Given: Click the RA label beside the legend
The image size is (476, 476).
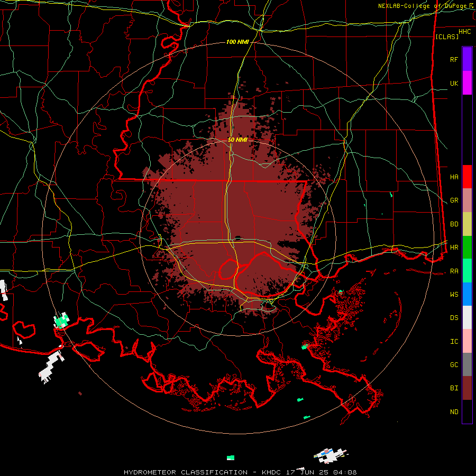Looking at the screenshot, I should (x=454, y=271).
